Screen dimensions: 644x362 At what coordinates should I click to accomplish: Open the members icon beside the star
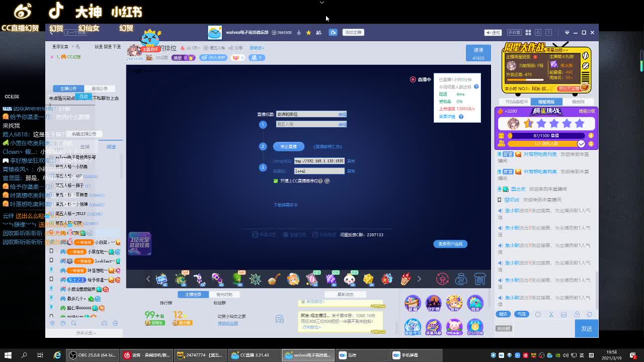pos(318,33)
